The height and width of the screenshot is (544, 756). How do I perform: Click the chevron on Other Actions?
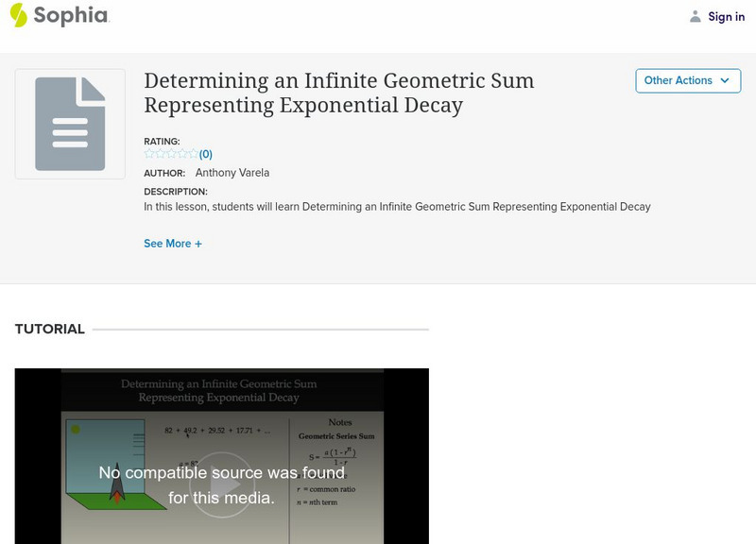[x=723, y=81]
